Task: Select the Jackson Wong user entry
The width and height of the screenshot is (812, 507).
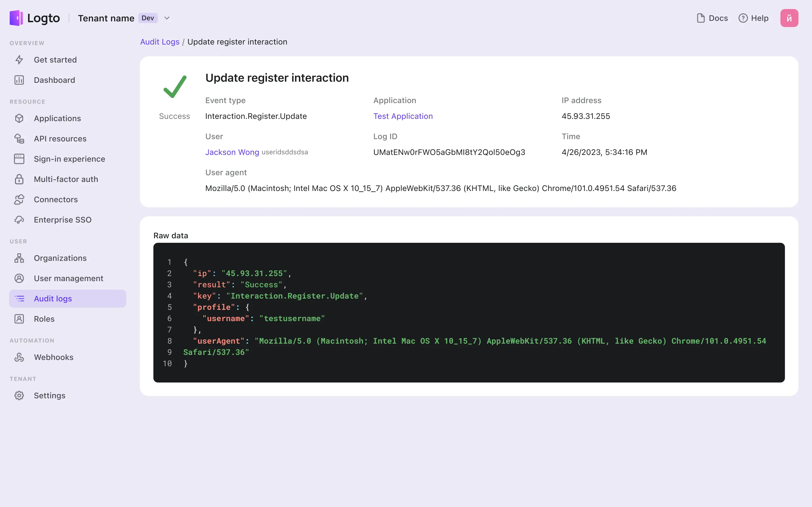Action: (x=233, y=152)
